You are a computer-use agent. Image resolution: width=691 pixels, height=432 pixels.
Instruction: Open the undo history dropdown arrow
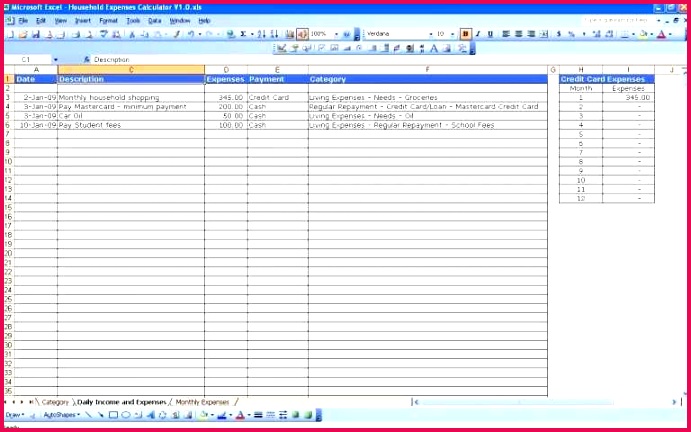click(200, 34)
